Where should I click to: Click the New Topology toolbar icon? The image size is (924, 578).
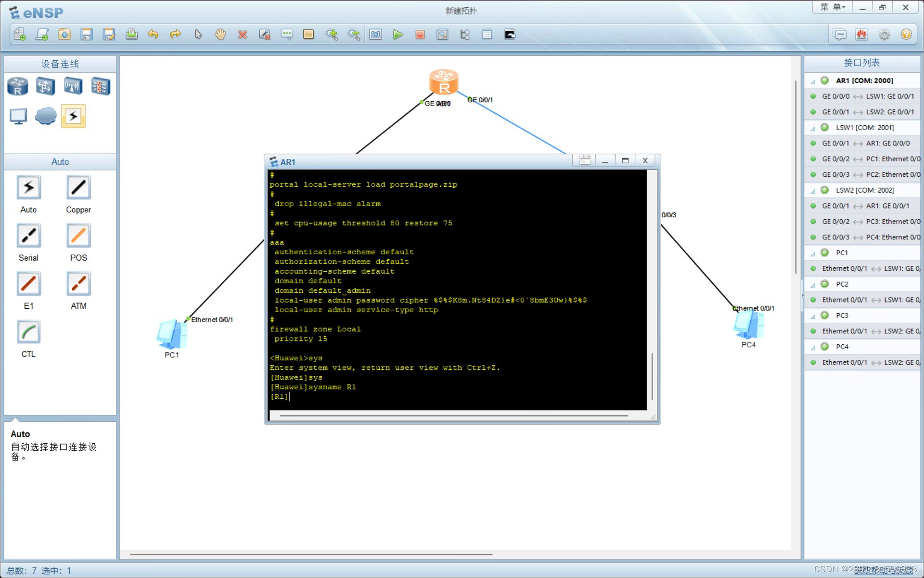click(x=20, y=34)
